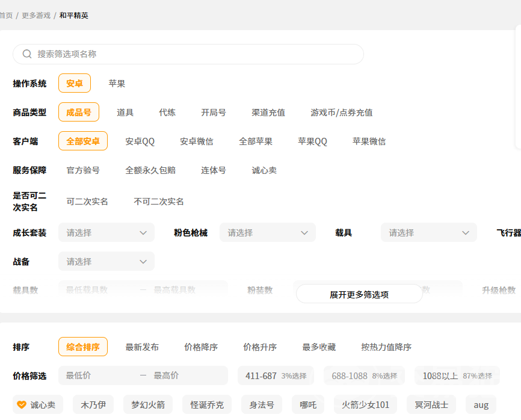The image size is (521, 420).
Task: Open the 成长套装 dropdown
Action: (106, 233)
